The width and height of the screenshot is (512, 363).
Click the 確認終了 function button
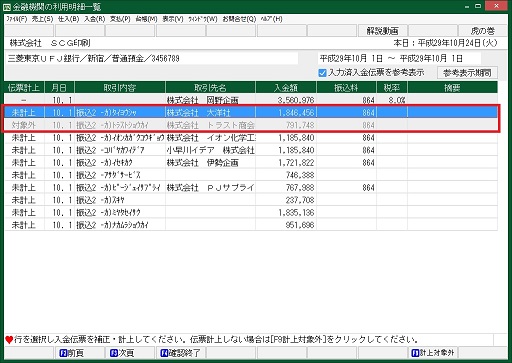click(x=180, y=353)
